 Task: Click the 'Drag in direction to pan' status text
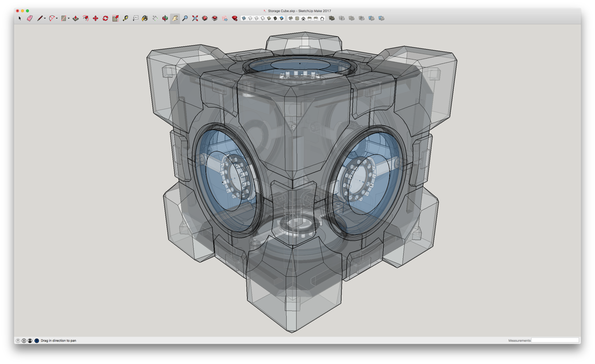pos(59,341)
